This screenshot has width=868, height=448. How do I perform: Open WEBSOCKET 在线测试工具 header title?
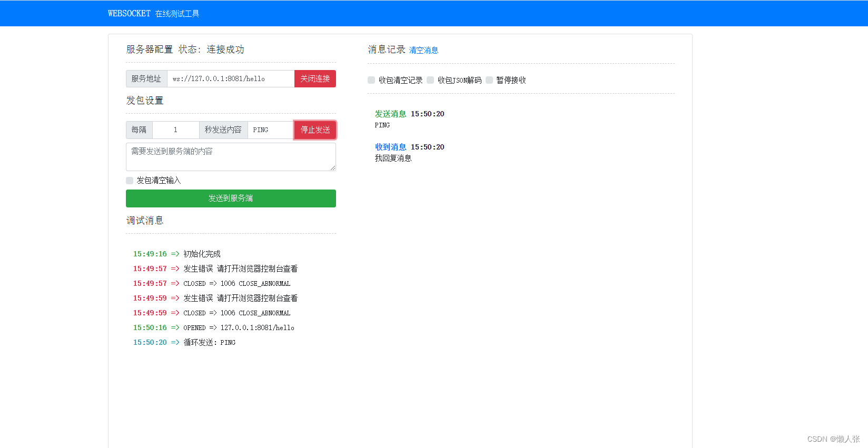point(154,13)
